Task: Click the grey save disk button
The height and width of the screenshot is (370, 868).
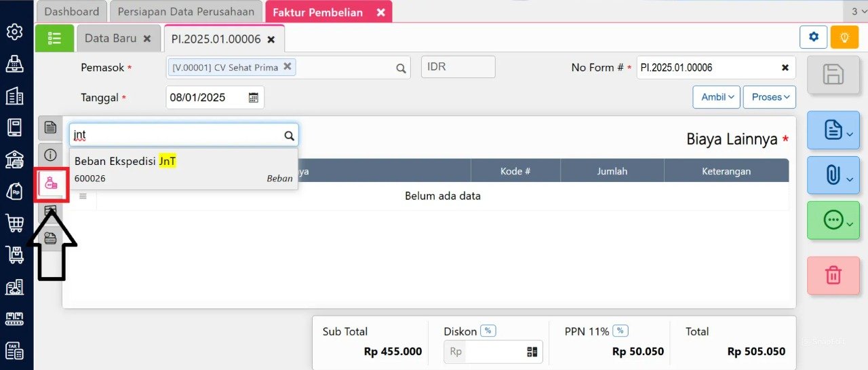Action: pyautogui.click(x=833, y=75)
